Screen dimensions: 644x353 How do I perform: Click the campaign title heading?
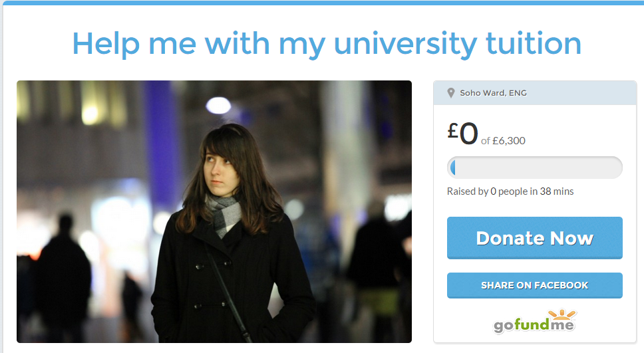coord(327,44)
